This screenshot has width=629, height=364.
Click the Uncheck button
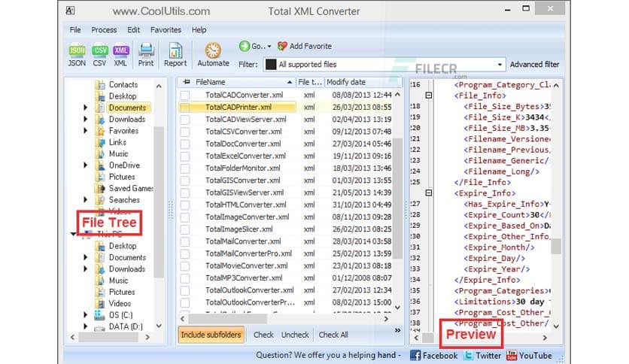pos(295,335)
